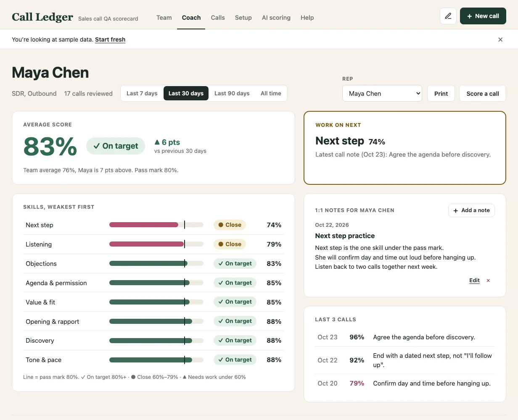Click the Agenda & permission progress bar
518x420 pixels.
point(156,283)
